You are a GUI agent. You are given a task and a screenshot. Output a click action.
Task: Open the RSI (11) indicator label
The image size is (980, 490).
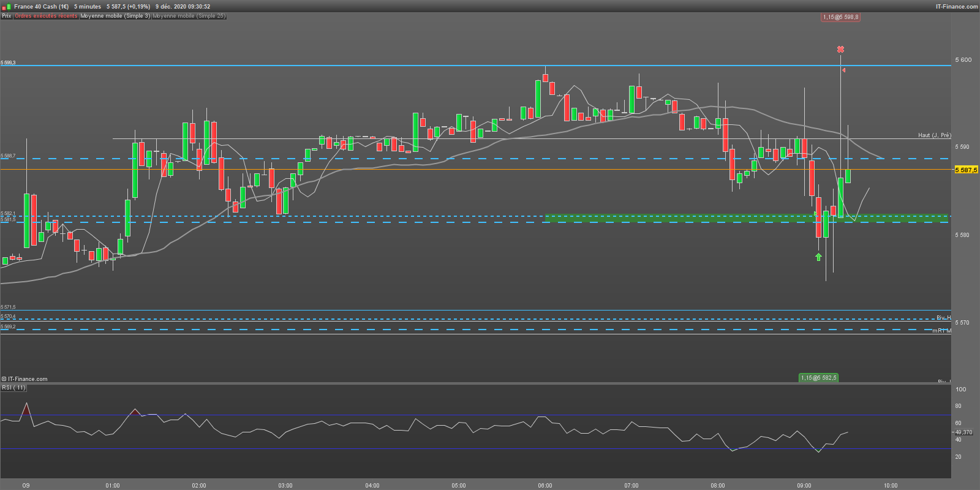(x=13, y=388)
